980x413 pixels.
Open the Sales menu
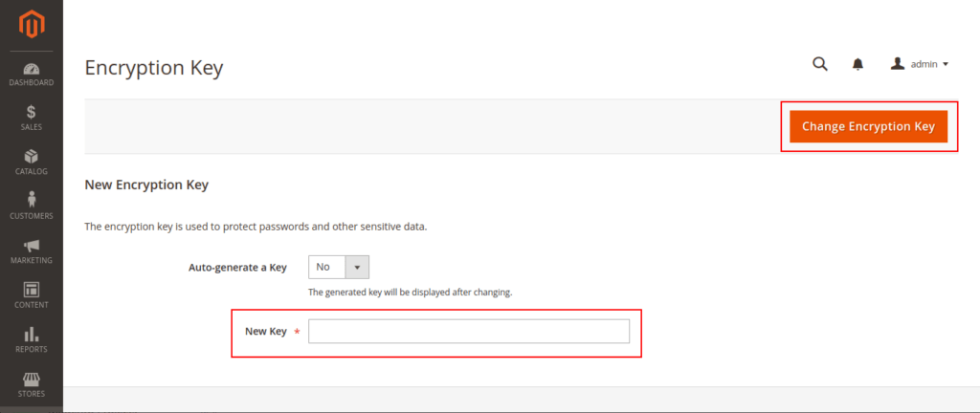[32, 119]
